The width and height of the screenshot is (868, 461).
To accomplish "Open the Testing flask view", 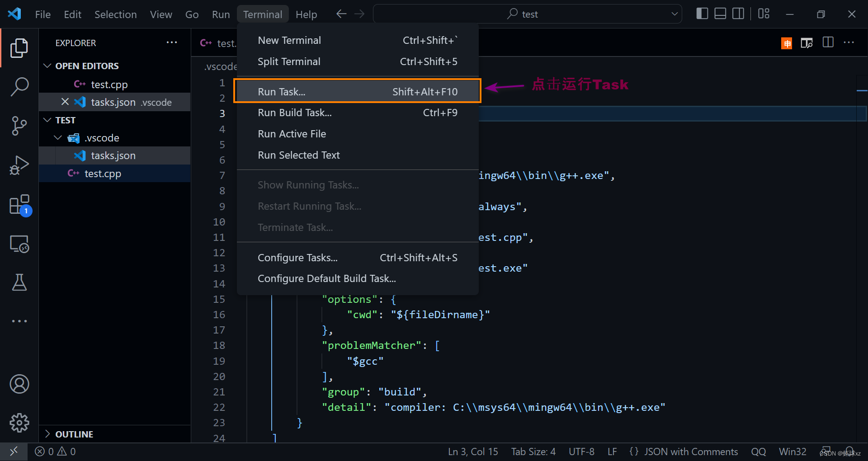I will click(x=19, y=282).
